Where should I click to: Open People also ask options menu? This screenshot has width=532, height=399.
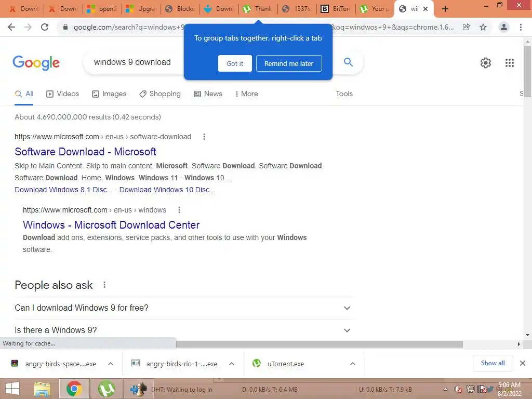(x=104, y=285)
